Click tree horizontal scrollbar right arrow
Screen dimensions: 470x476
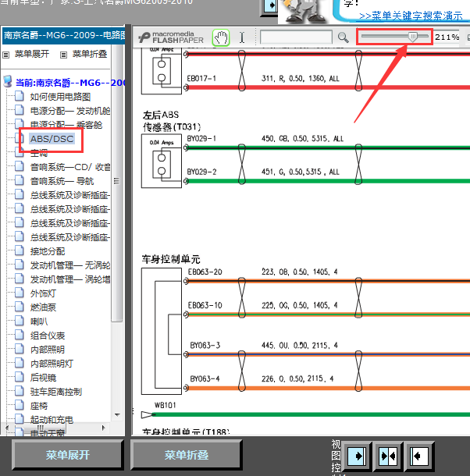104,428
